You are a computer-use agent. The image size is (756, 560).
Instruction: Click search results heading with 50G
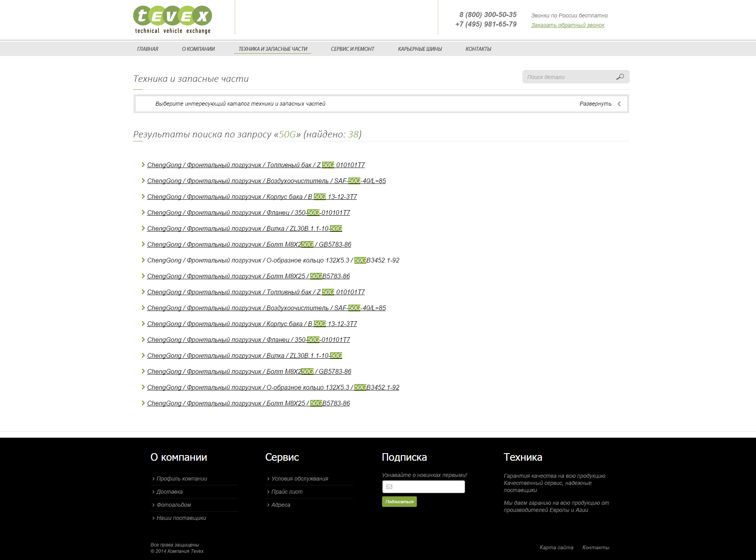(x=247, y=134)
